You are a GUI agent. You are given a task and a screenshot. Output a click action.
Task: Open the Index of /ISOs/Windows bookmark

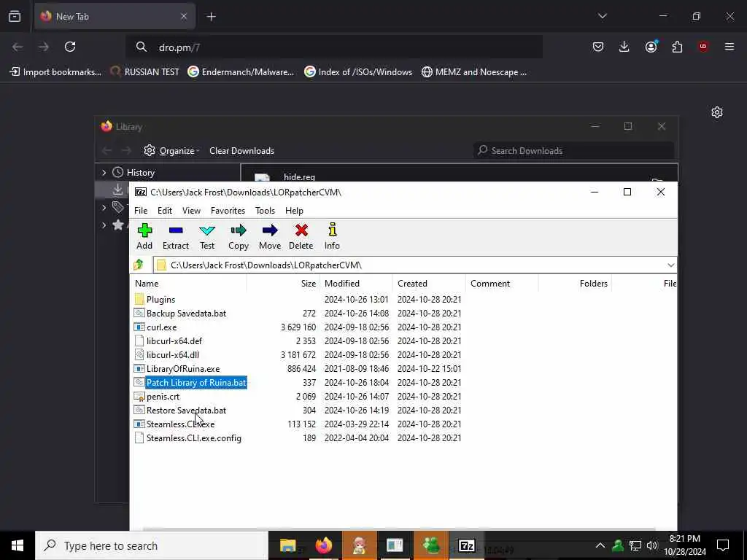[359, 72]
